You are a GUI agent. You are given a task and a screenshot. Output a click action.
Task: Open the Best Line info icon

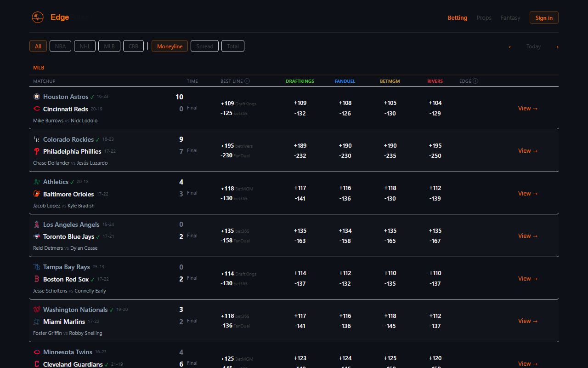point(247,81)
